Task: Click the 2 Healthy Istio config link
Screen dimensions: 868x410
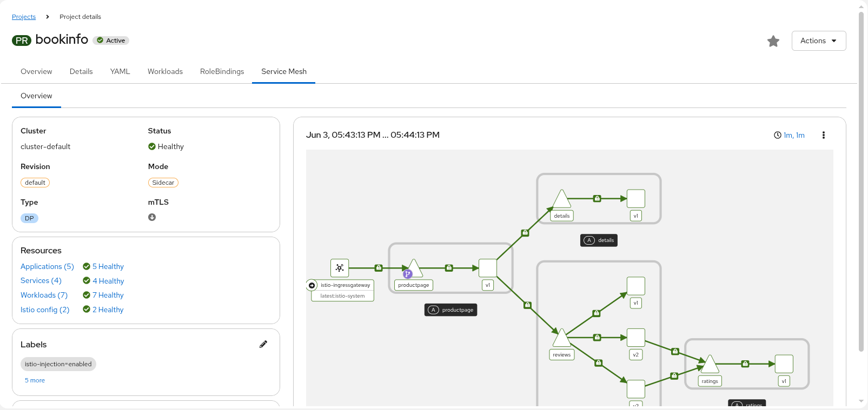Action: (108, 310)
